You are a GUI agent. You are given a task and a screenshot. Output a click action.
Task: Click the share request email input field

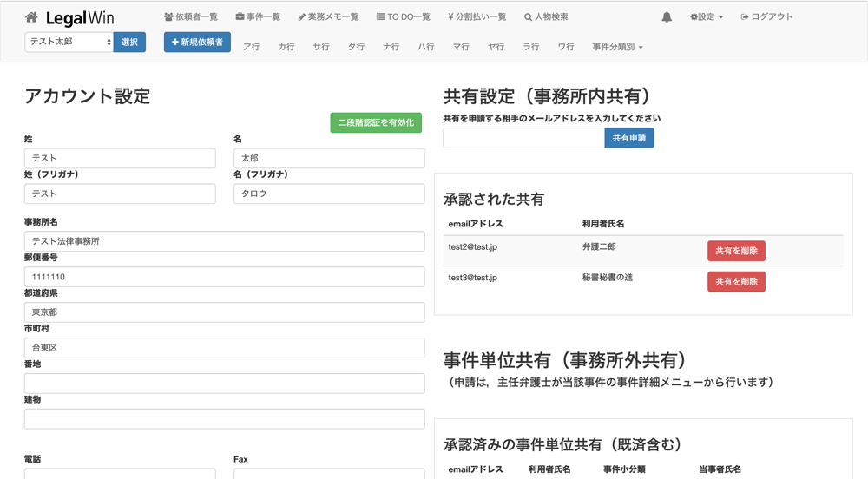coord(523,138)
